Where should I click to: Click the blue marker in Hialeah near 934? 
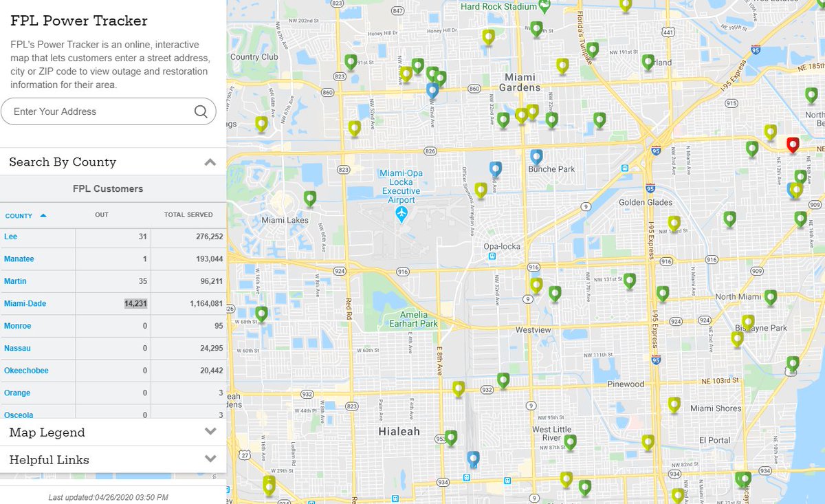coord(472,459)
